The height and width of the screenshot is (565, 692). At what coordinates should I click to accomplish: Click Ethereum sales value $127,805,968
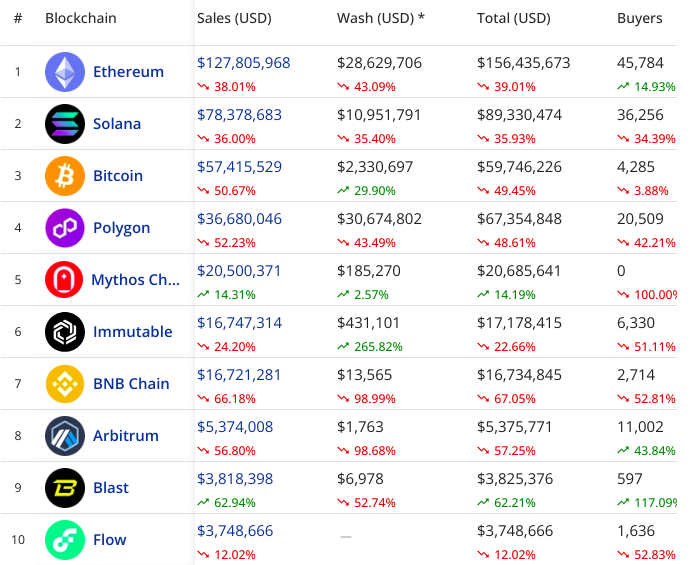pyautogui.click(x=244, y=63)
